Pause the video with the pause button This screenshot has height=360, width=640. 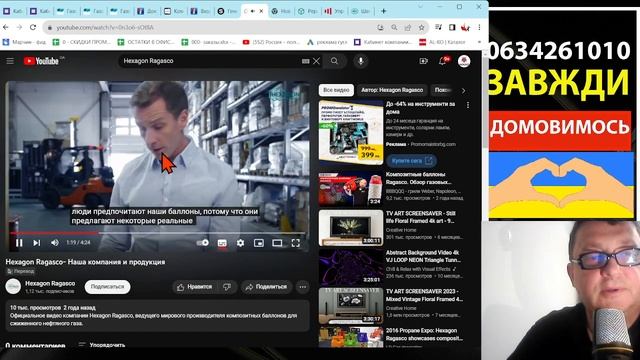click(x=19, y=243)
